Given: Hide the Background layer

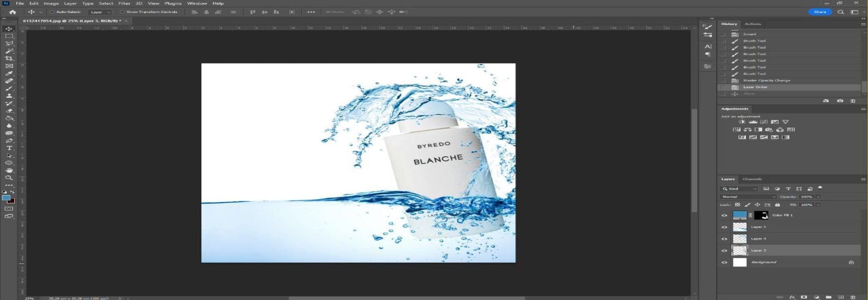Looking at the screenshot, I should pyautogui.click(x=724, y=262).
